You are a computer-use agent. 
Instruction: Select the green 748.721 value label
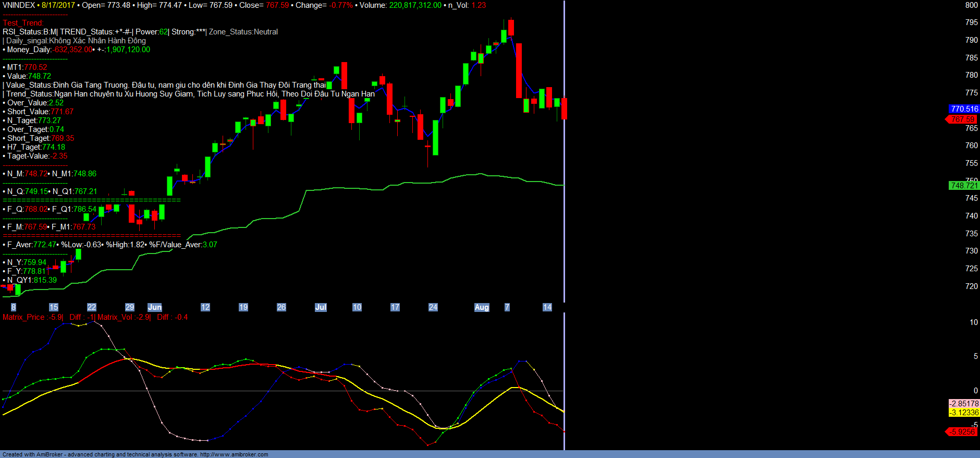tap(964, 186)
